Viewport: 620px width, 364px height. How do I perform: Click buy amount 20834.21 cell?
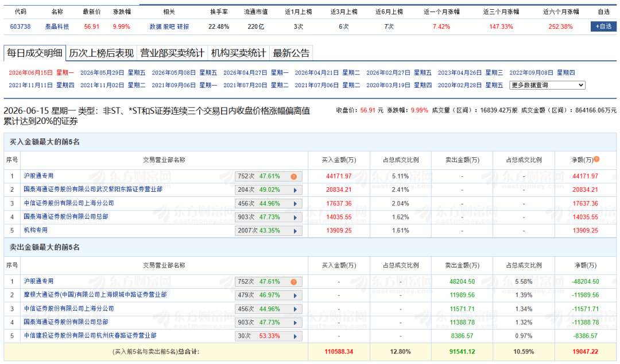coord(339,189)
